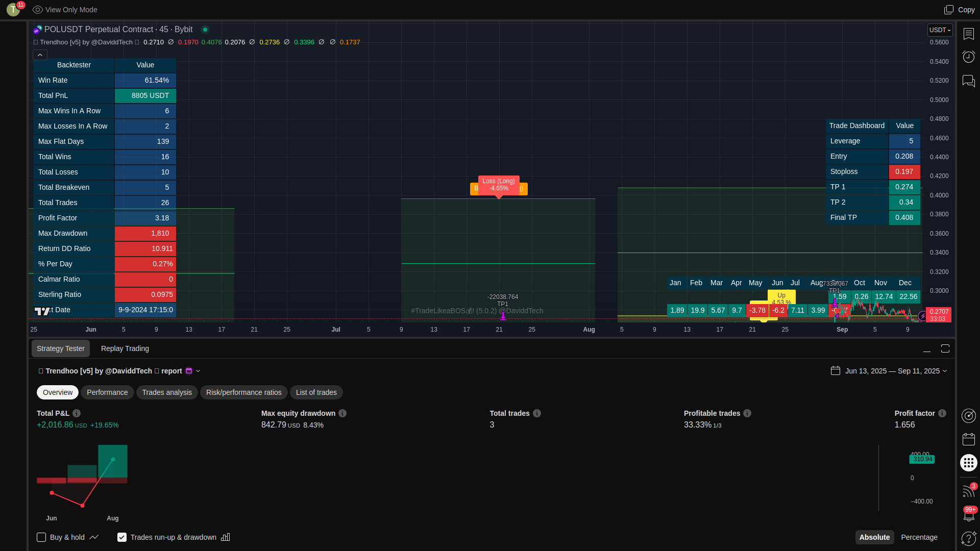Viewport: 980px width, 551px height.
Task: Open the Risk/performance ratios tab
Action: tap(244, 392)
